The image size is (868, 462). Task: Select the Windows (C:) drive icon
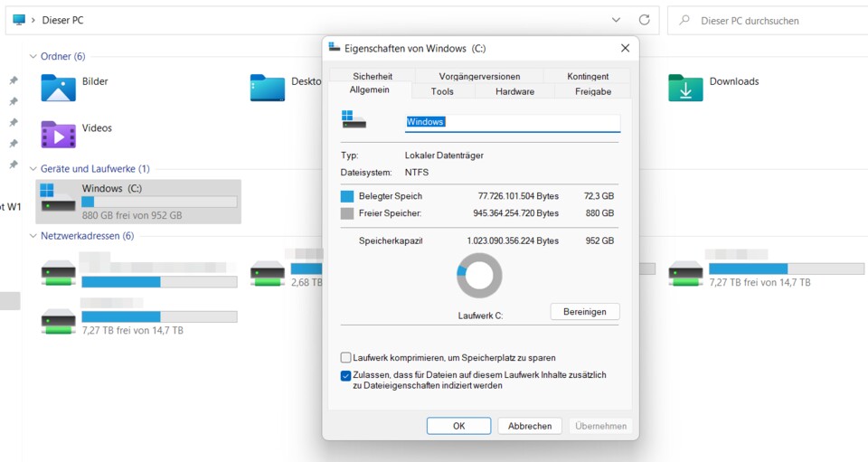[x=58, y=199]
